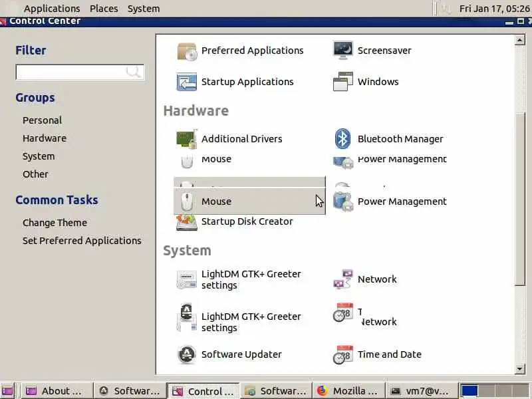The height and width of the screenshot is (399, 532).
Task: Switch to the About taskbar window
Action: pos(57,391)
